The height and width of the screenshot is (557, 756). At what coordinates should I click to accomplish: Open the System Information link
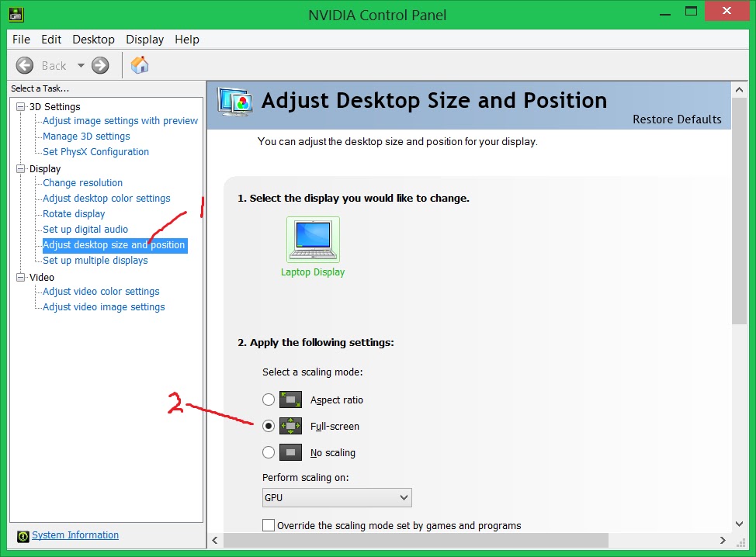click(75, 535)
